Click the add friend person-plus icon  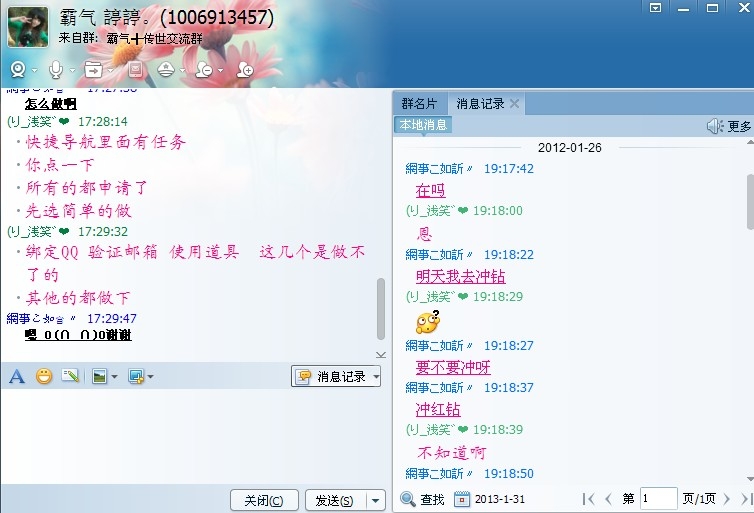(x=245, y=70)
